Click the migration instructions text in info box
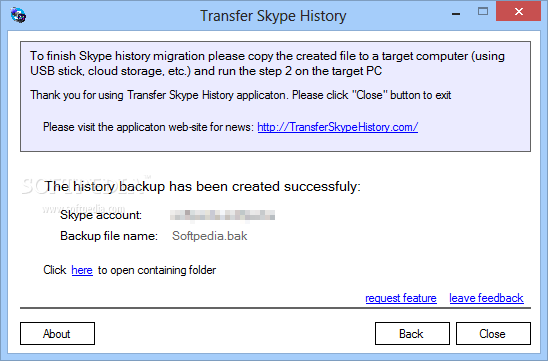Viewport: 548px width, 361px height. 267,63
